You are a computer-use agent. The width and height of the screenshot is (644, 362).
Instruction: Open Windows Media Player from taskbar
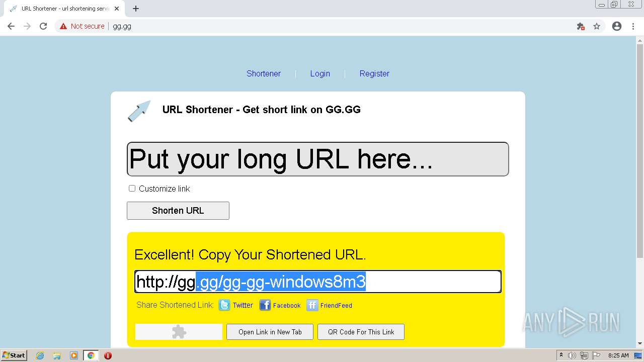[x=74, y=355]
